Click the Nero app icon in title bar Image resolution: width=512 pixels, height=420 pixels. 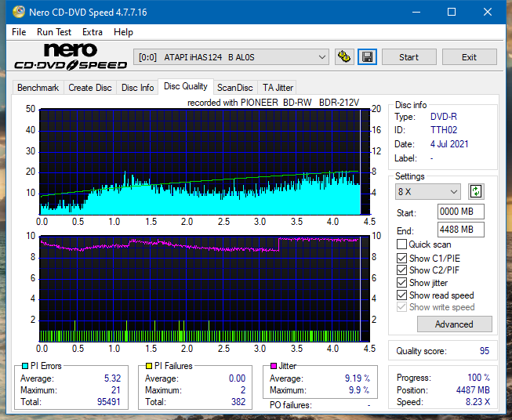pos(19,12)
